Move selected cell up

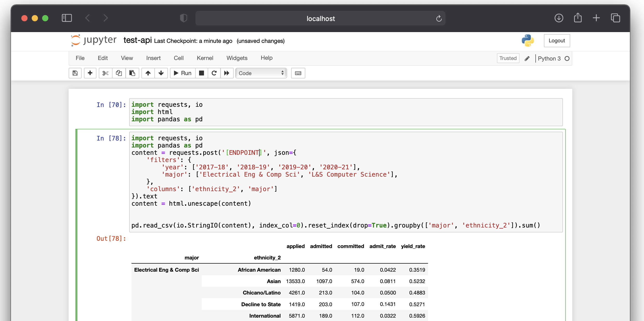(148, 73)
